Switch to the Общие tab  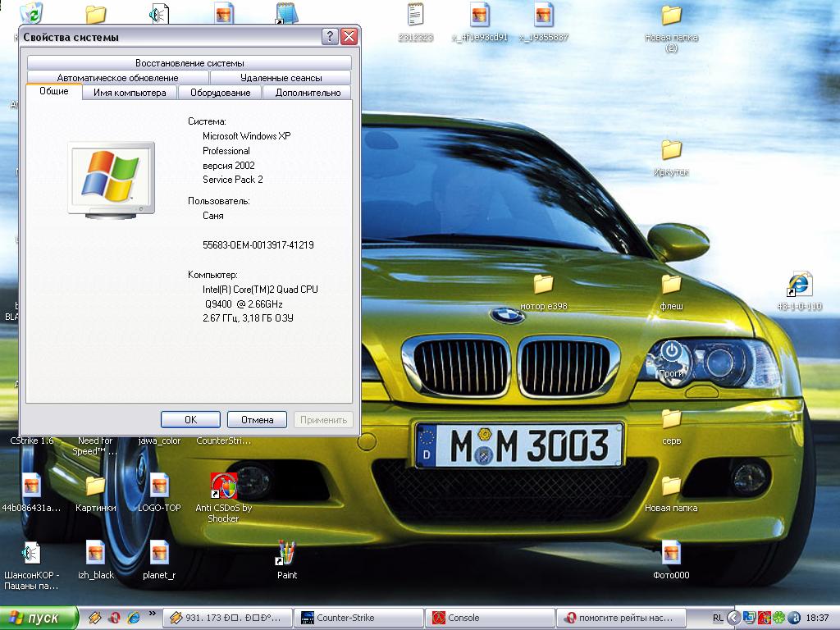tap(54, 92)
